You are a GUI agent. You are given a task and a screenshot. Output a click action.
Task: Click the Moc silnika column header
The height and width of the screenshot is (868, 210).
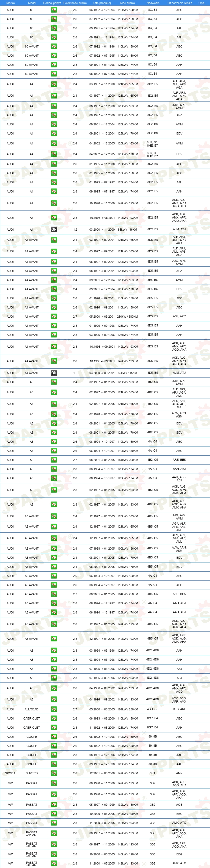(x=127, y=3)
